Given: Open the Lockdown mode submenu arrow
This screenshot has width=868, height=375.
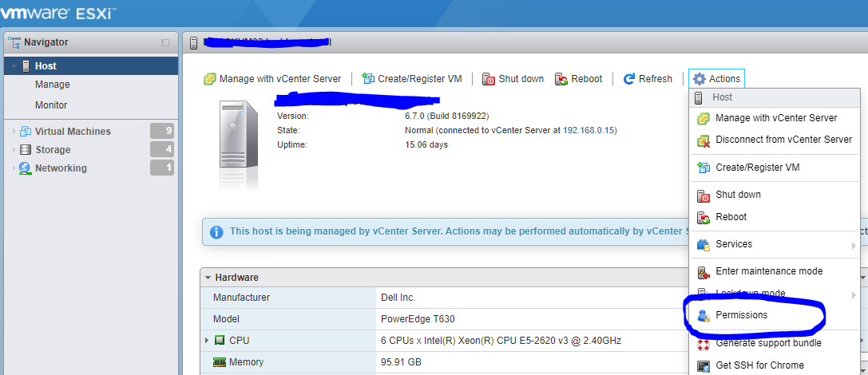Looking at the screenshot, I should [854, 295].
